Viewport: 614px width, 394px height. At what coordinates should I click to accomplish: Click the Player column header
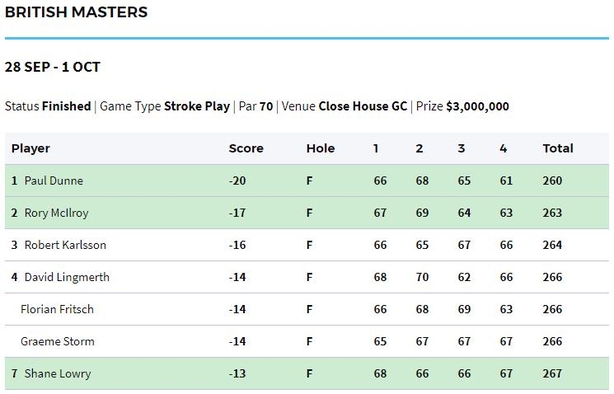coord(31,148)
